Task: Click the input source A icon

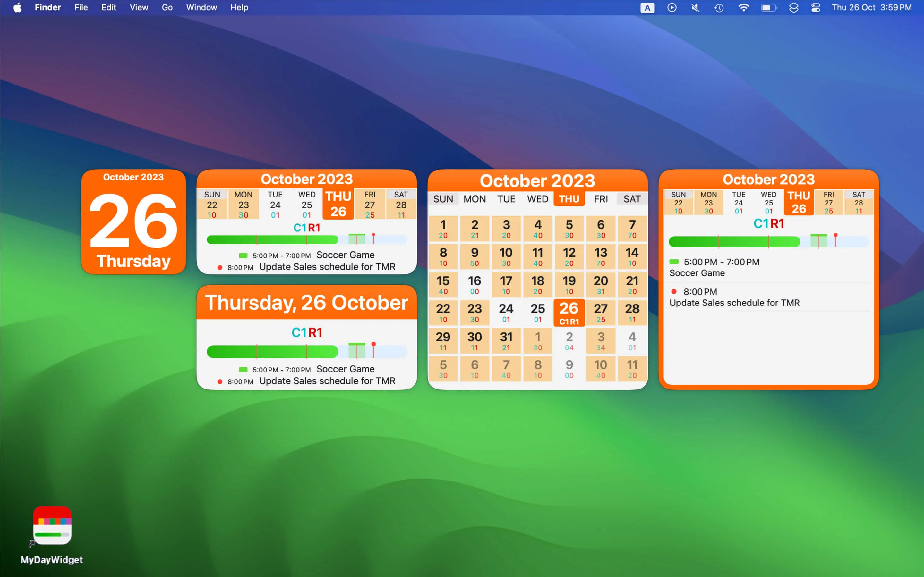Action: tap(647, 8)
